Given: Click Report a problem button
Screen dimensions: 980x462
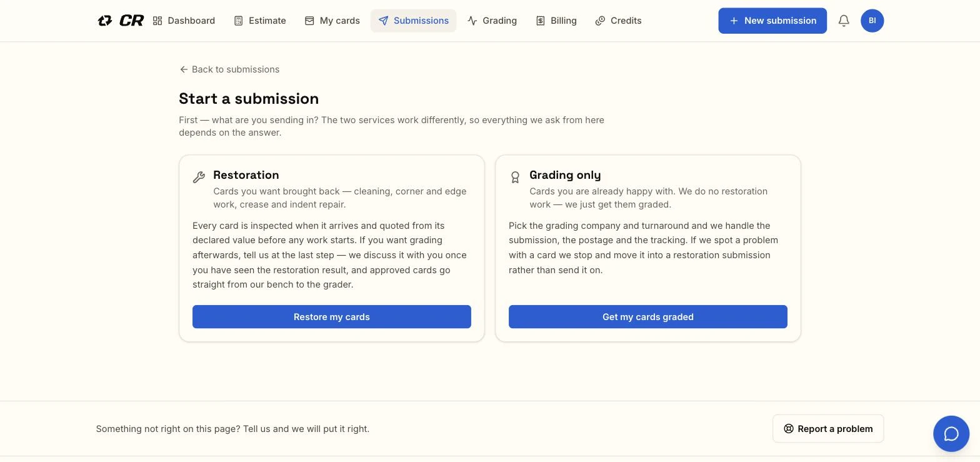Looking at the screenshot, I should tap(828, 429).
